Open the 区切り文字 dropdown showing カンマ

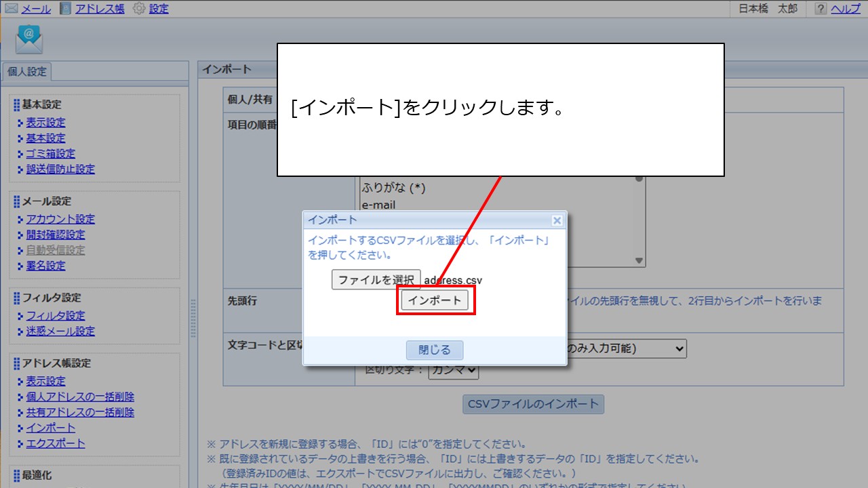[x=454, y=370]
